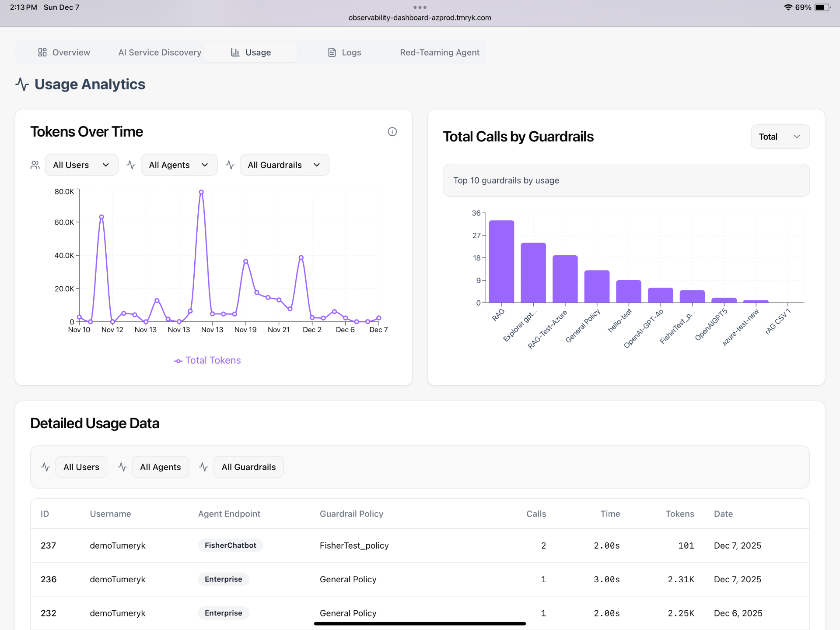The height and width of the screenshot is (630, 840).
Task: Sort by Agent Endpoint column header
Action: point(229,514)
